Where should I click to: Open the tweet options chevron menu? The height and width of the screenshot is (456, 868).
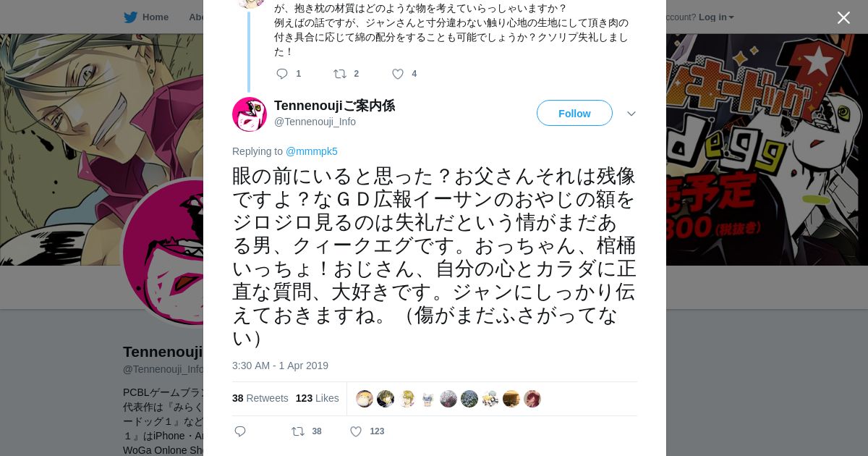[x=631, y=114]
